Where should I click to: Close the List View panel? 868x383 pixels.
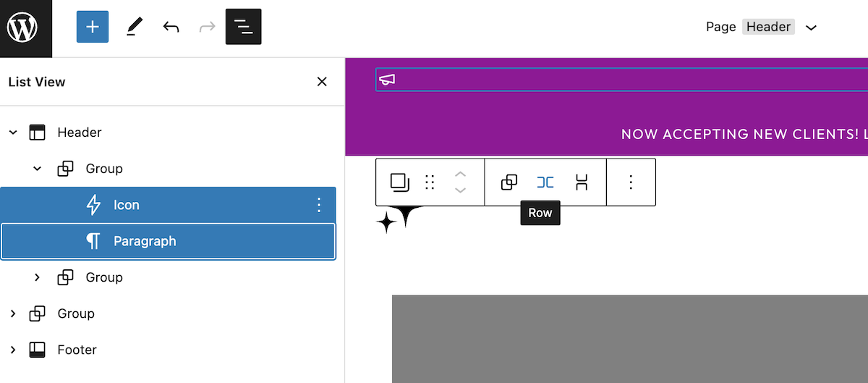[x=322, y=82]
